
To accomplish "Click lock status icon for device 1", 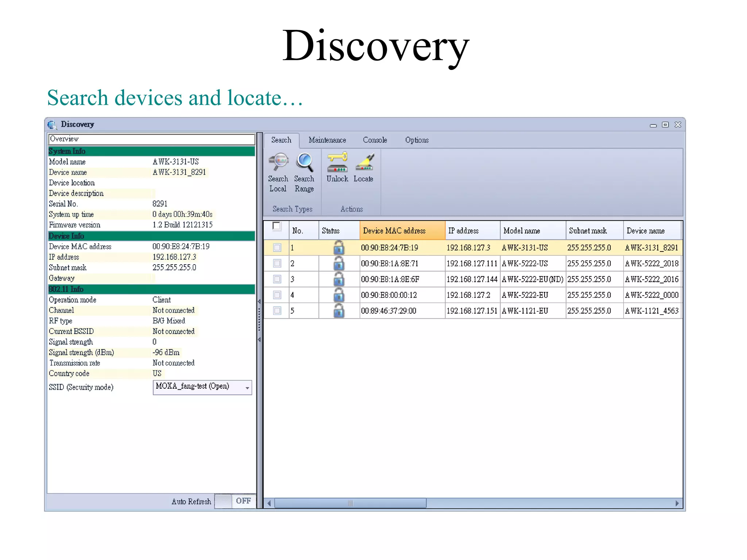I will point(339,248).
